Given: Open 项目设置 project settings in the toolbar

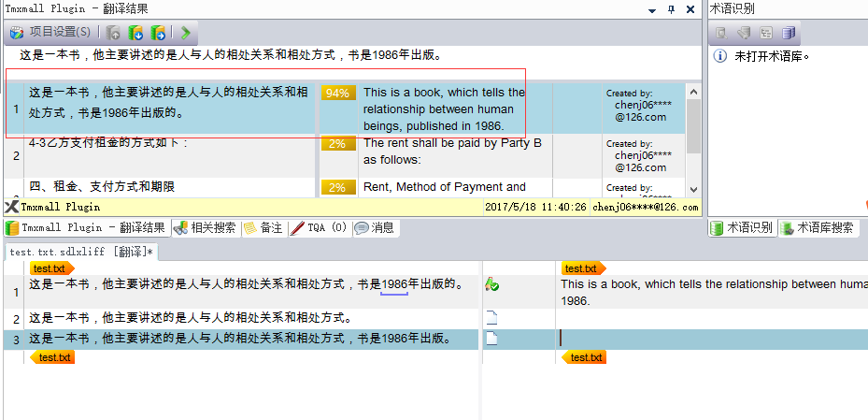Looking at the screenshot, I should pos(51,32).
